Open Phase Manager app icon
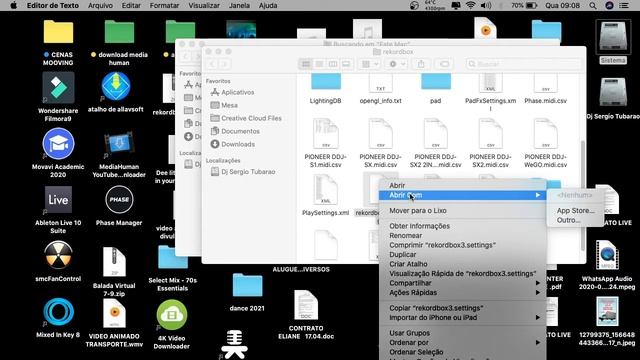640x360 pixels. (119, 200)
